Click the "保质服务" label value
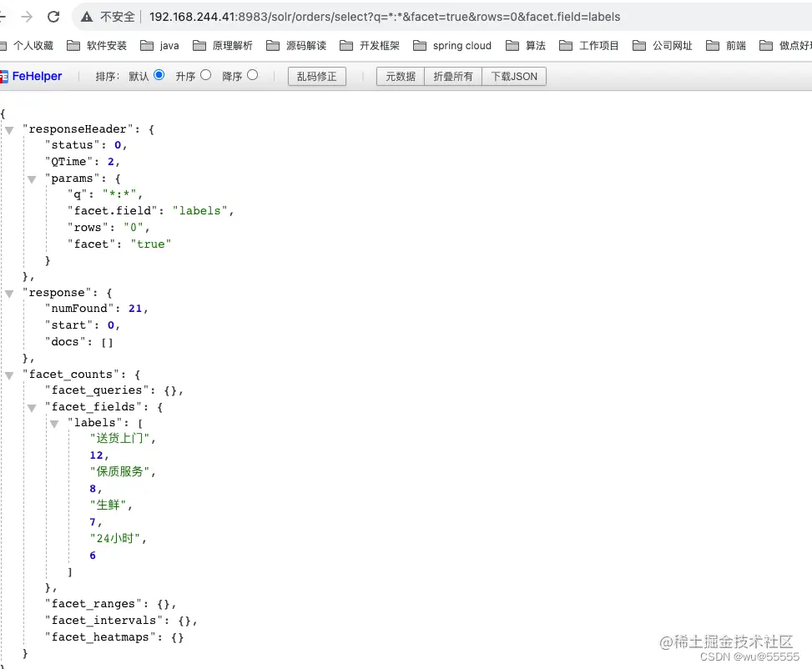The image size is (812, 669). pos(120,471)
